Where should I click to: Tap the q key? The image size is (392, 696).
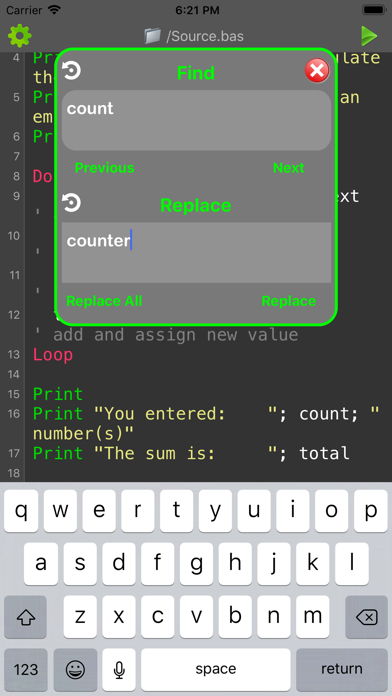(21, 510)
